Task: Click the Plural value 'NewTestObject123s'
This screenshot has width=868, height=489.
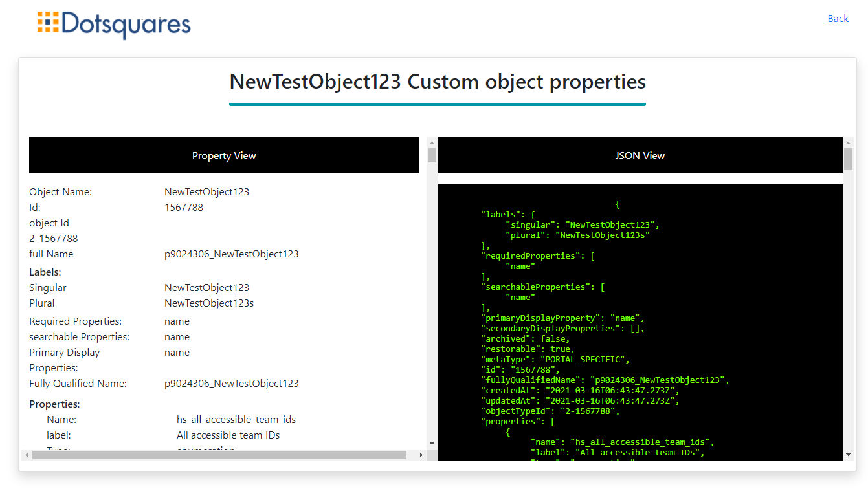Action: (209, 303)
